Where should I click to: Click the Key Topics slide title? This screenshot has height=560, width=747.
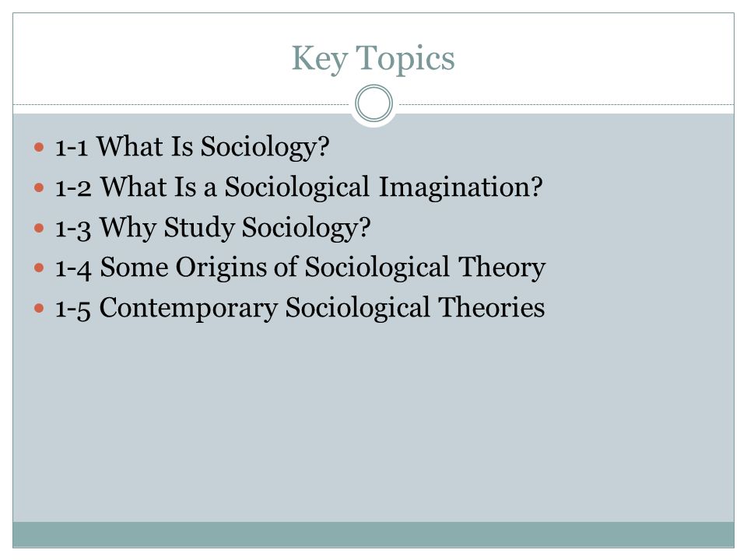coord(373,58)
